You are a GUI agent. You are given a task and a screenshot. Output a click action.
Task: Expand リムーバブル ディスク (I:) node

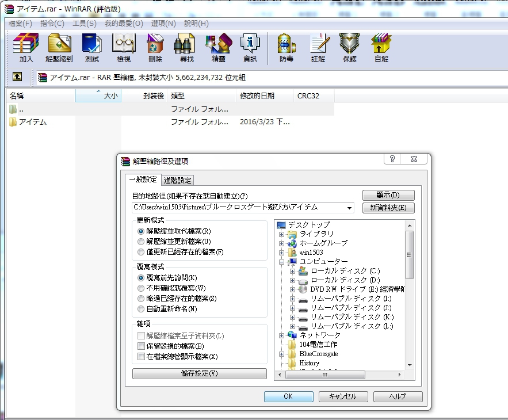point(292,299)
